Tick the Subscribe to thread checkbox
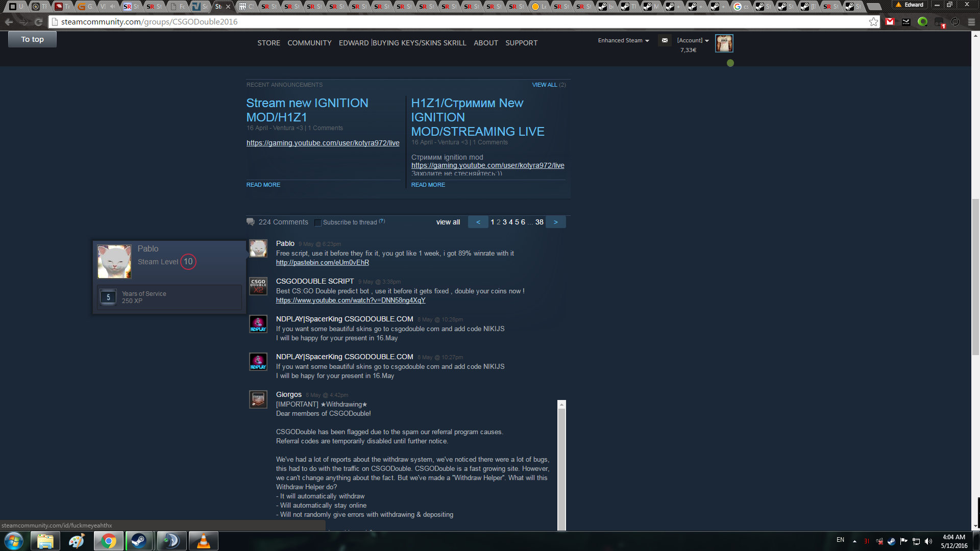 pos(318,222)
